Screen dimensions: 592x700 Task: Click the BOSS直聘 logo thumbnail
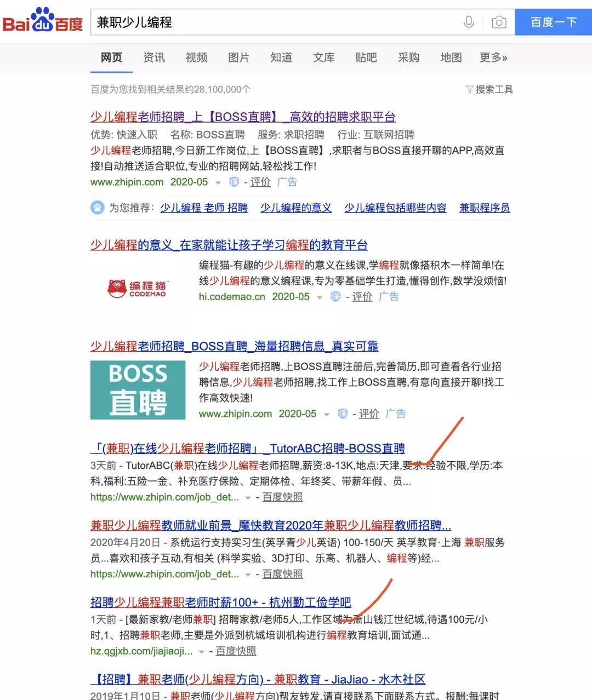pos(138,389)
